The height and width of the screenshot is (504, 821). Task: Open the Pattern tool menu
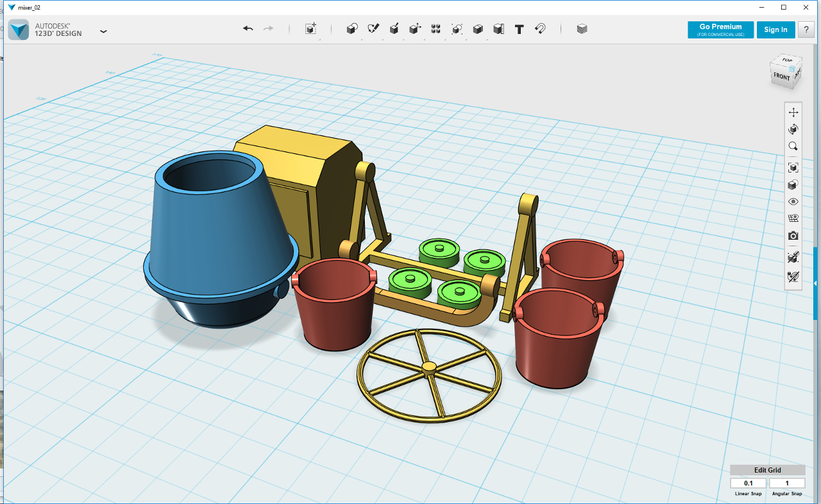pyautogui.click(x=436, y=29)
